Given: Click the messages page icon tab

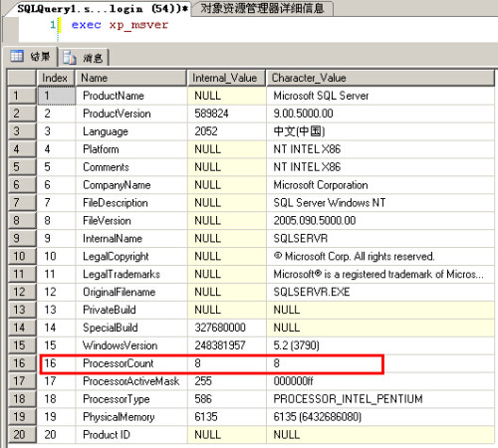Looking at the screenshot, I should tap(84, 58).
